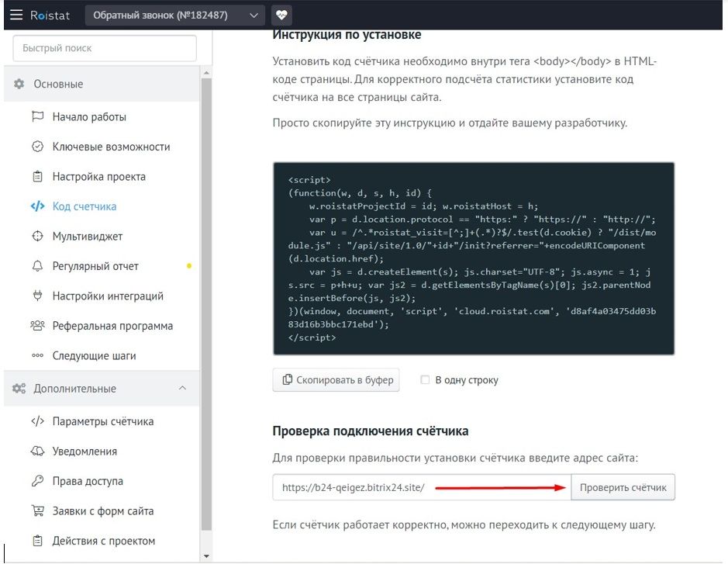Click checkmark icon beside Ключевые возможности
The height and width of the screenshot is (564, 728).
click(38, 147)
